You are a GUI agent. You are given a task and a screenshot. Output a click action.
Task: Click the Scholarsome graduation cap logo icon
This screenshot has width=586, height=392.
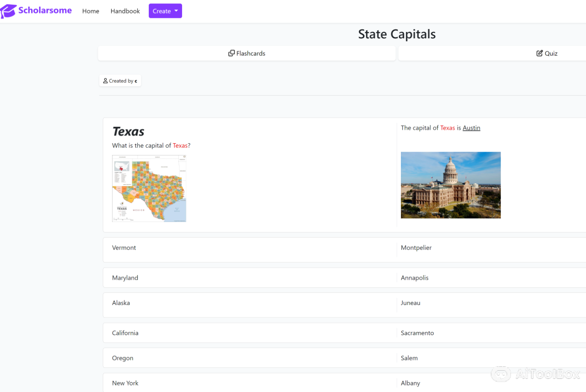pos(9,11)
